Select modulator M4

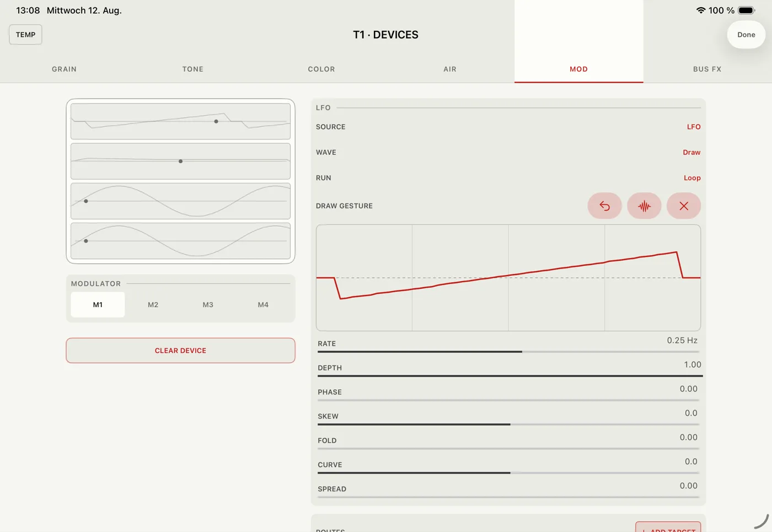point(263,304)
